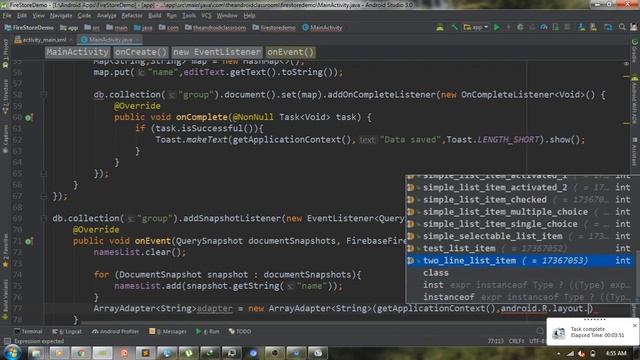
Task: Close the Task complete notification
Action: click(634, 325)
